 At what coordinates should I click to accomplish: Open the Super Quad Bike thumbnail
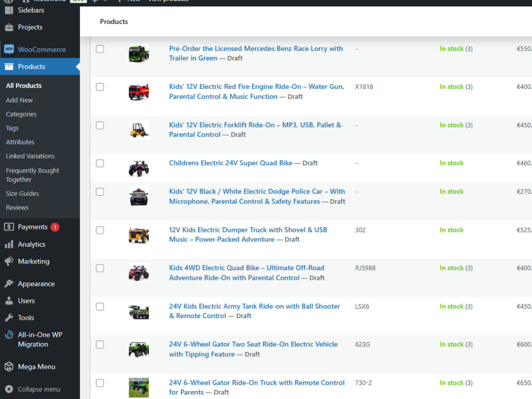139,168
